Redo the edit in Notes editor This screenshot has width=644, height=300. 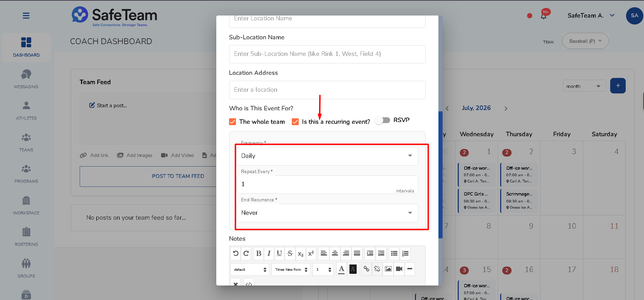click(x=246, y=253)
